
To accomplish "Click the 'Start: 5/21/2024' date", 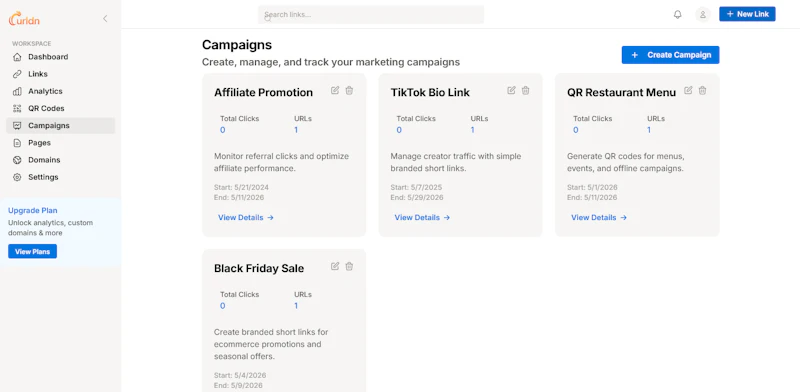I will [x=241, y=187].
